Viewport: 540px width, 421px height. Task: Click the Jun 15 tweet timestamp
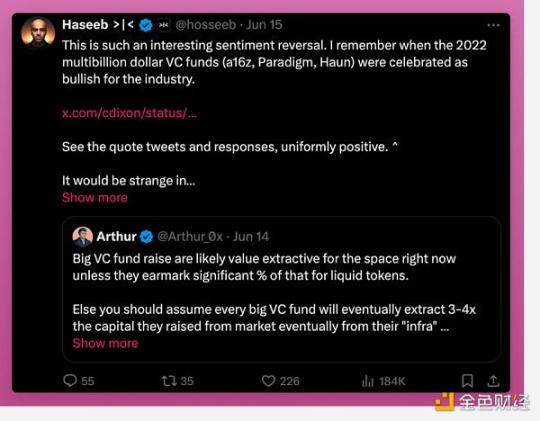pos(264,25)
